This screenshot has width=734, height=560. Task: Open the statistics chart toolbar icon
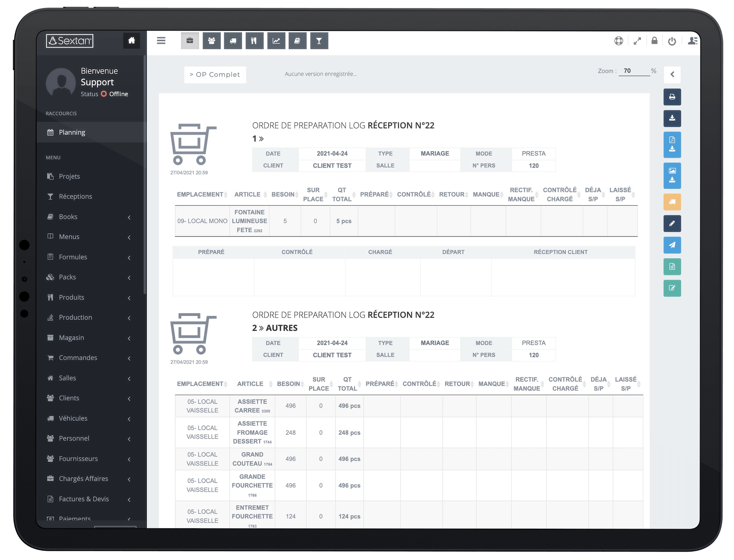pos(276,41)
